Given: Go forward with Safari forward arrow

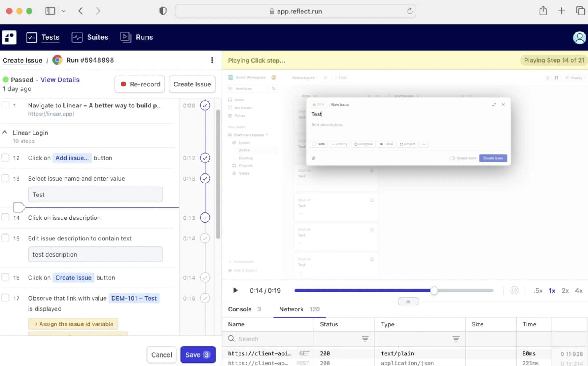Looking at the screenshot, I should coord(98,11).
